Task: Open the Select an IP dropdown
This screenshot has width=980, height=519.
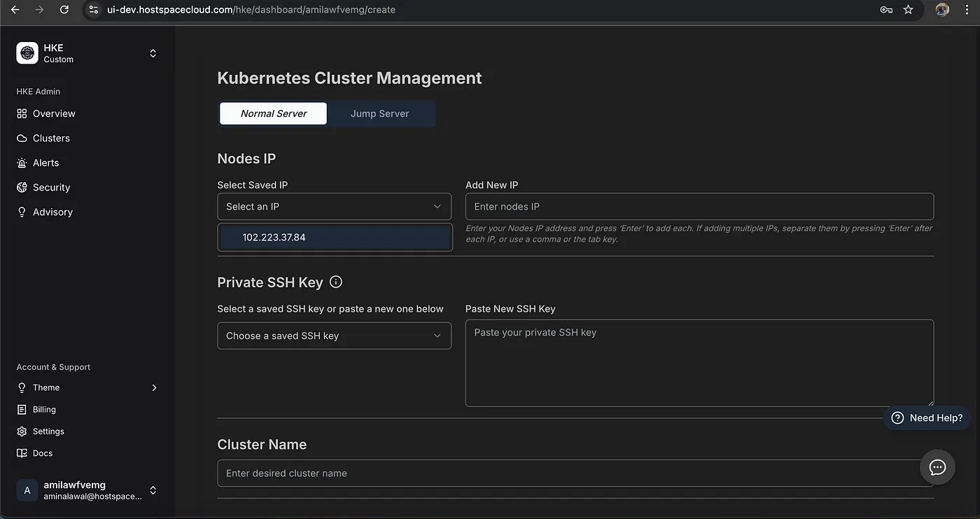Action: 335,207
